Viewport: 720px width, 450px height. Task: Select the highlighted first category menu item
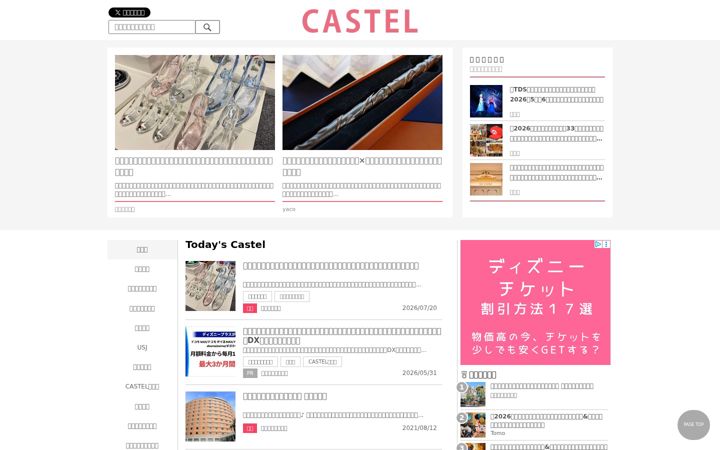[142, 250]
